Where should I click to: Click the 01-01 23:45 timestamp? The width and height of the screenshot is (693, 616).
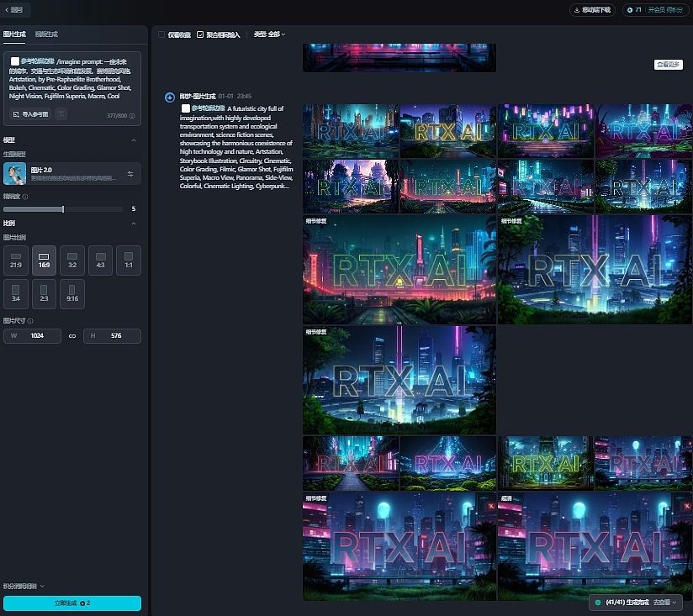point(235,96)
